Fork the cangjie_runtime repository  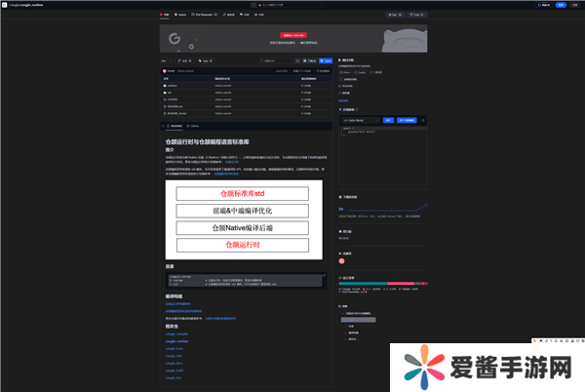[418, 16]
